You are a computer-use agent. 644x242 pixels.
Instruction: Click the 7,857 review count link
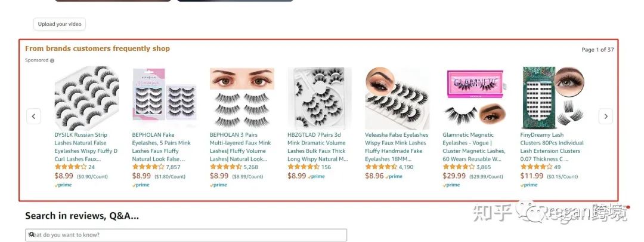(x=173, y=167)
